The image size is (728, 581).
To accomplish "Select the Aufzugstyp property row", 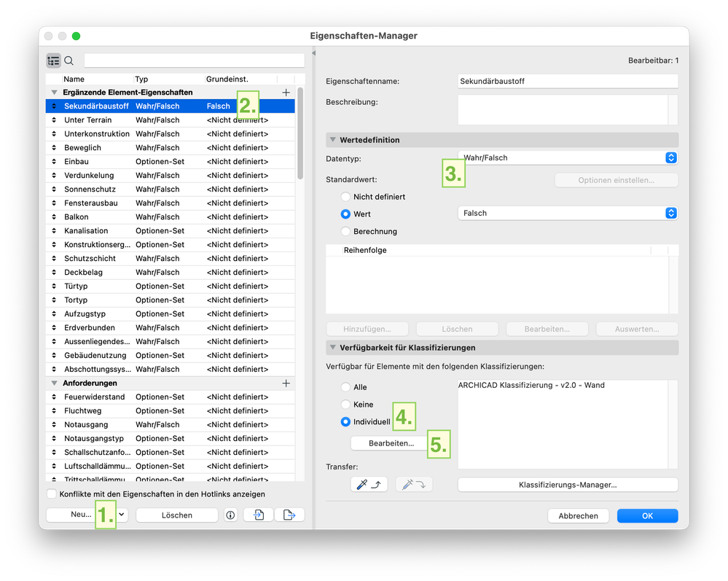I will [171, 313].
